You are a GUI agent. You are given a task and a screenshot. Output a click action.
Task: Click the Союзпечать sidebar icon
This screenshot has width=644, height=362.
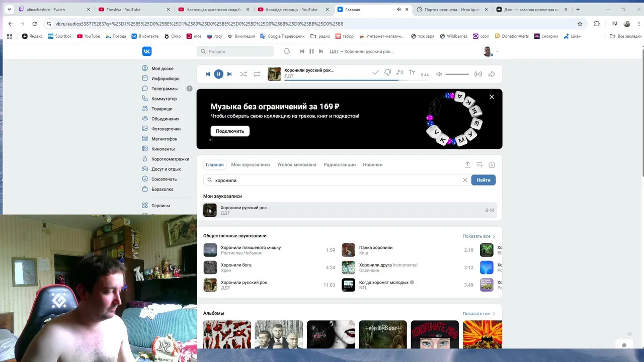click(145, 179)
